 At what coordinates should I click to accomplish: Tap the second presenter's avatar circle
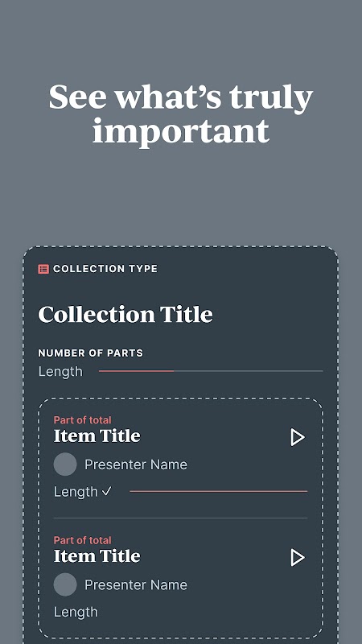pos(65,584)
